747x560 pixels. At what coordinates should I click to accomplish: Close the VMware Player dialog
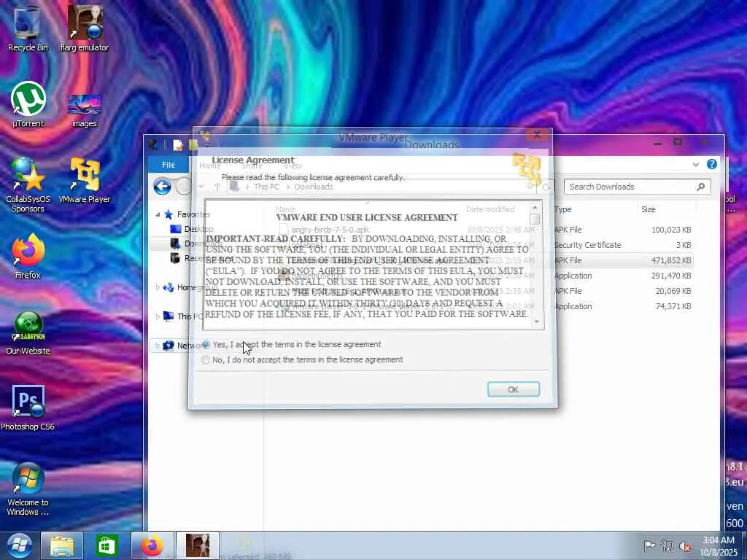[538, 135]
